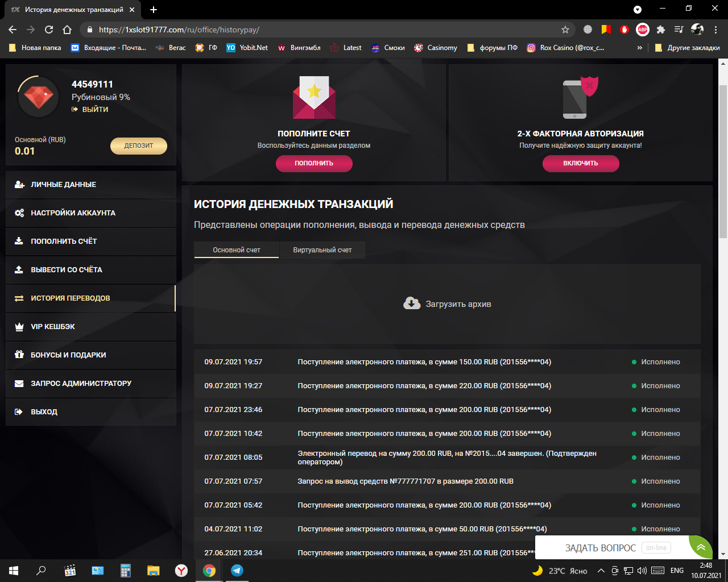This screenshot has height=582, width=728.
Task: Bookmark this page with the star icon
Action: click(x=565, y=30)
